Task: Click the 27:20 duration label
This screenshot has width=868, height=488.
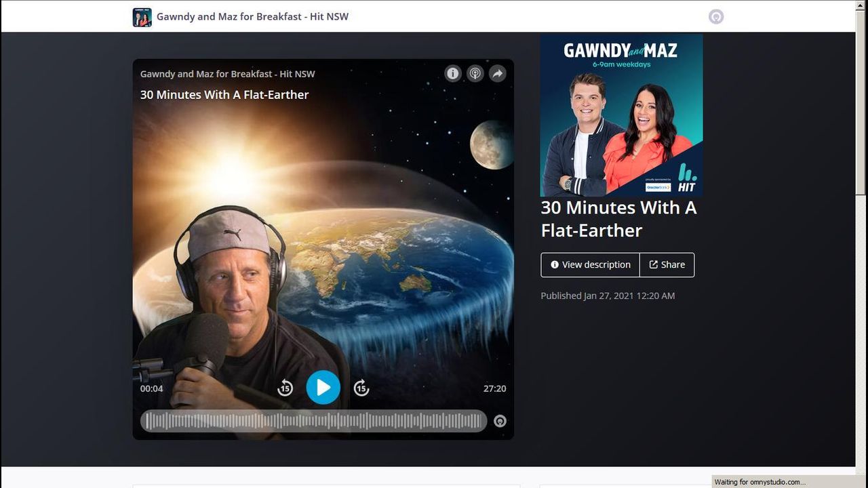Action: tap(494, 388)
